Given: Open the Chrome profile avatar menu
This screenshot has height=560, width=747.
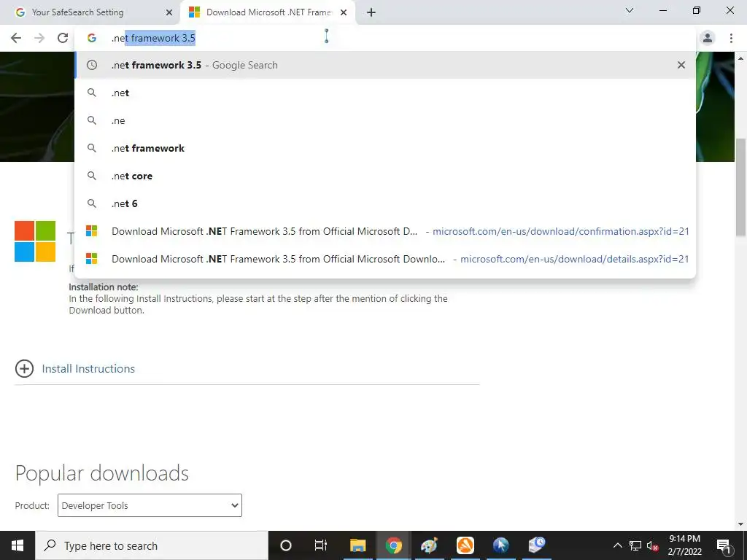Looking at the screenshot, I should [x=708, y=38].
